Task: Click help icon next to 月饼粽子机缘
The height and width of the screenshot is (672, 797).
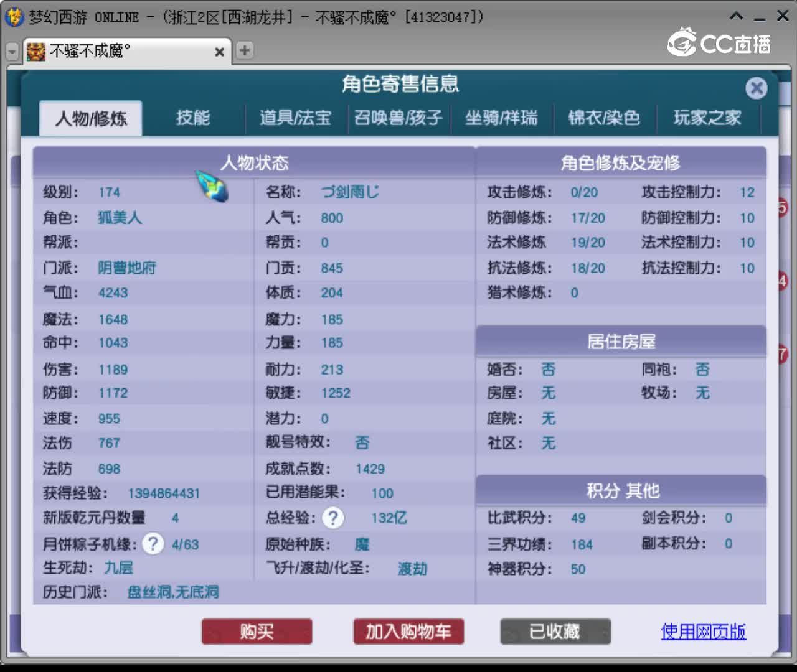Action: pos(153,544)
